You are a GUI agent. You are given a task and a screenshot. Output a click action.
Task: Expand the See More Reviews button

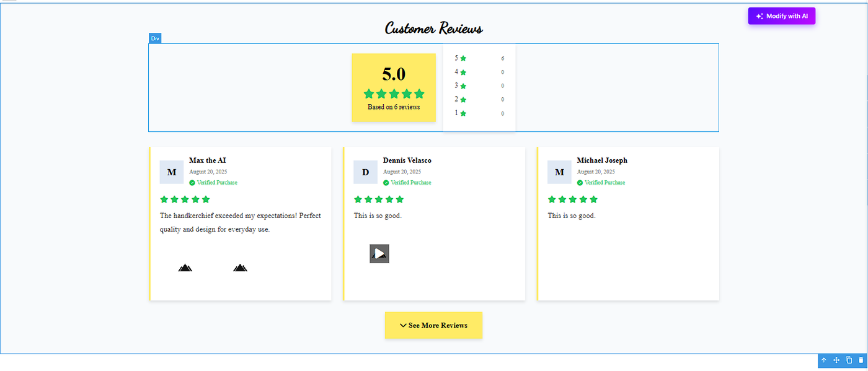433,325
